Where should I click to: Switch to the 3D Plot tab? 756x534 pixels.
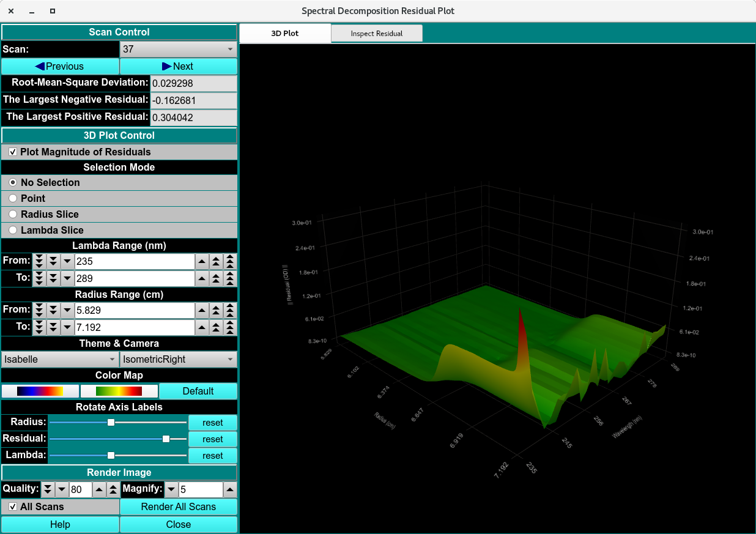click(285, 33)
